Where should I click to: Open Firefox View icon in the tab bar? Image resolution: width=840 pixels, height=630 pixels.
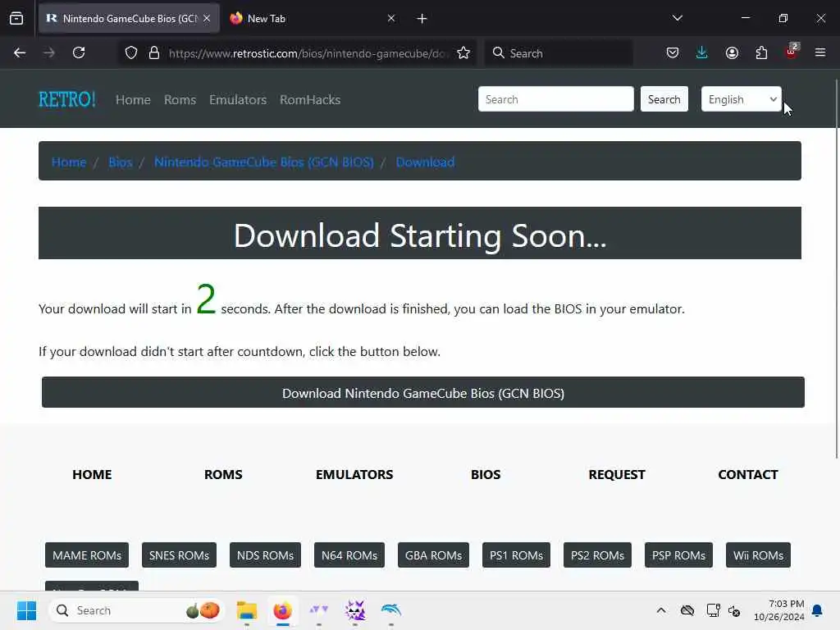tap(16, 19)
